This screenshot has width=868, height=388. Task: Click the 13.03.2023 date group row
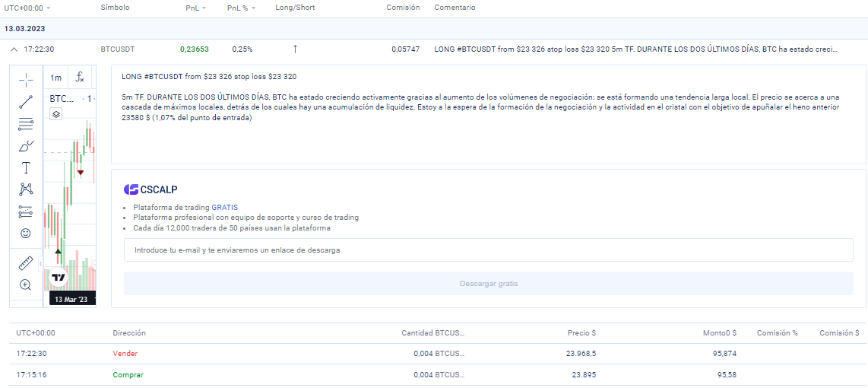(x=434, y=28)
